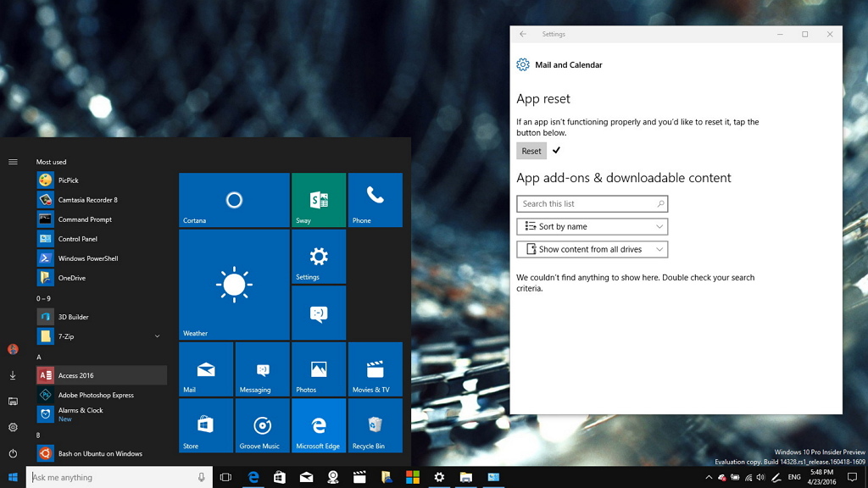Show hidden system tray icons
The image size is (868, 488).
(709, 477)
